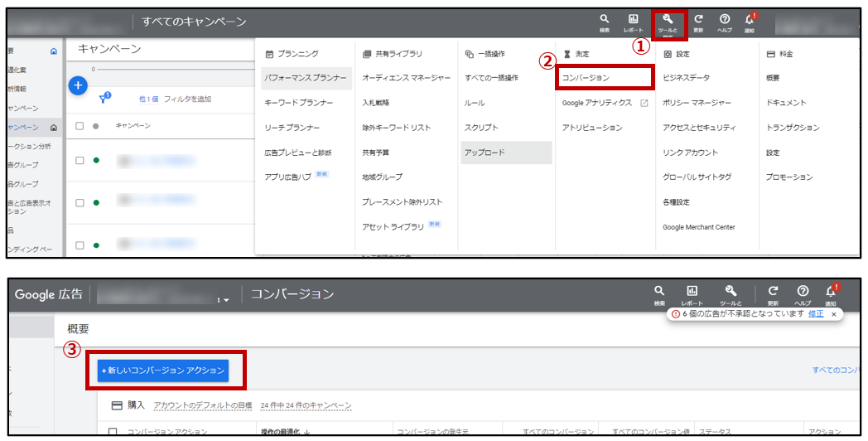Open ポリシー マネージャー
This screenshot has width=868, height=441.
coord(697,103)
